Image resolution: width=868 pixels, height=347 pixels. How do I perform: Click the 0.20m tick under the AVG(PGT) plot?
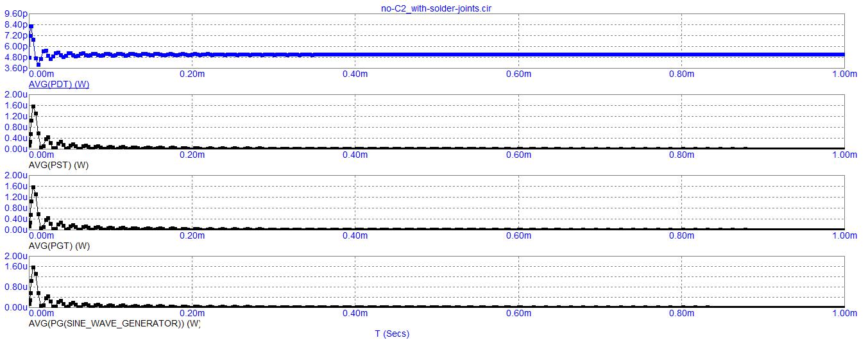pyautogui.click(x=192, y=235)
